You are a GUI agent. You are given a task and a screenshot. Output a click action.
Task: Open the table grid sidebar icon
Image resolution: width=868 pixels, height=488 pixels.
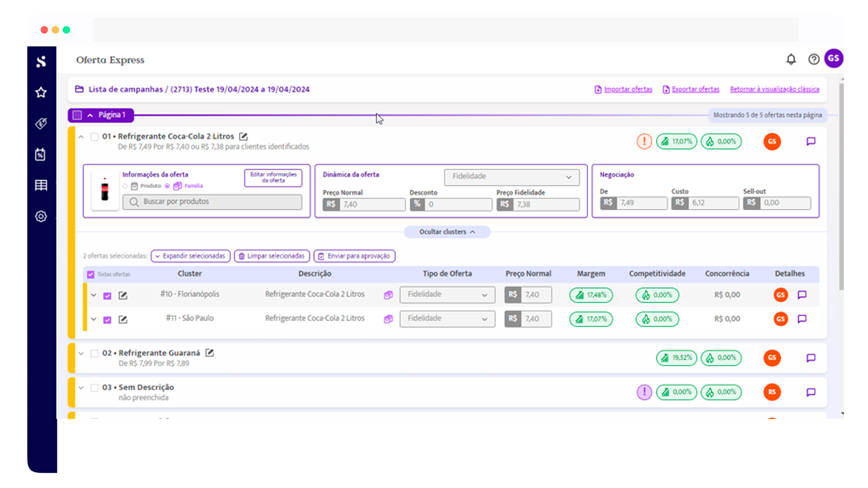point(41,185)
